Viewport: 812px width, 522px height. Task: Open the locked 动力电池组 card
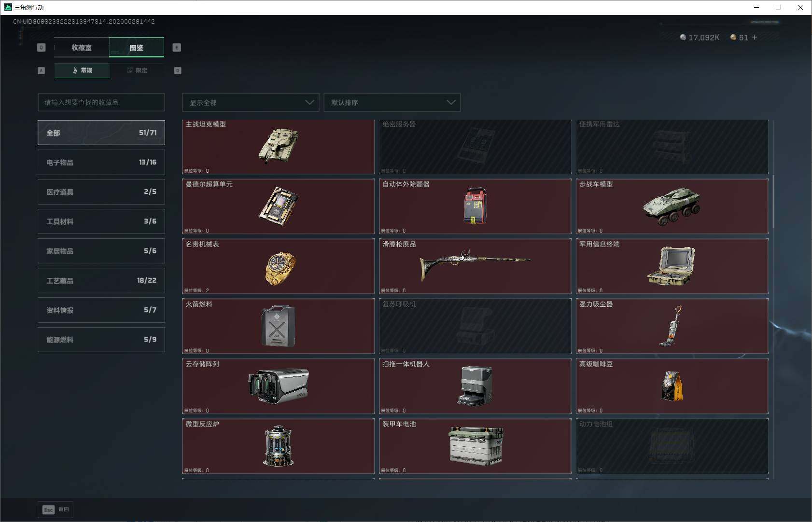[x=672, y=446]
